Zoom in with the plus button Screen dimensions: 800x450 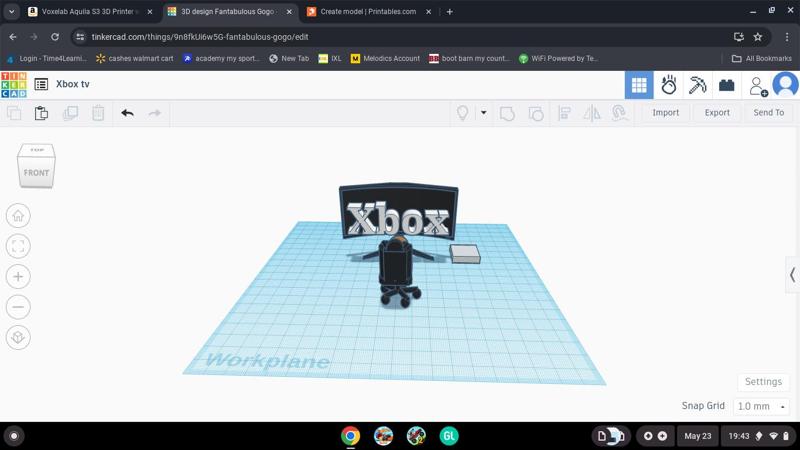(18, 277)
